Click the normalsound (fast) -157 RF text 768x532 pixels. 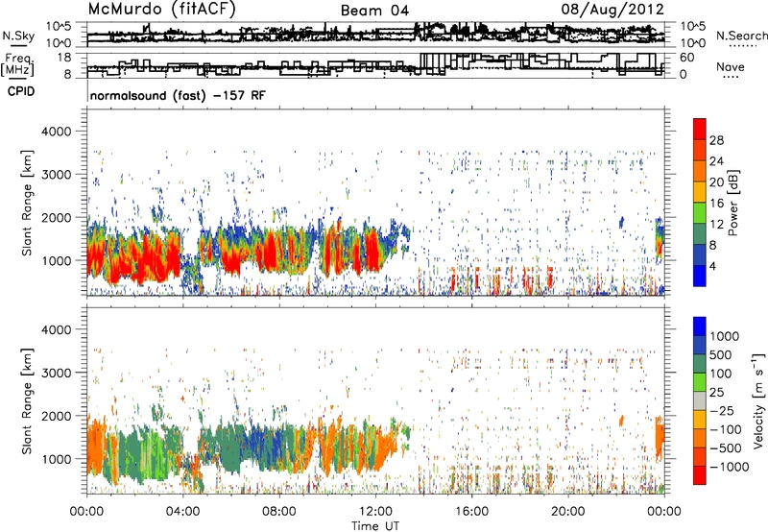[178, 95]
